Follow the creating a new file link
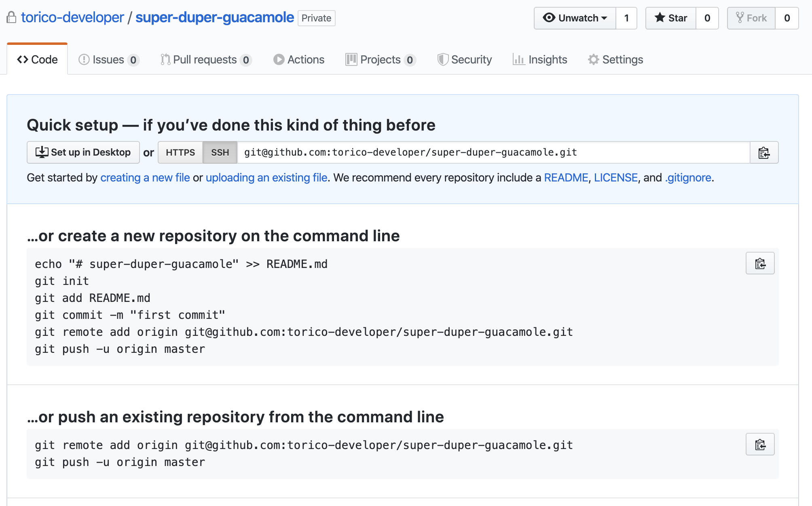Screen dimensions: 812x506 pyautogui.click(x=145, y=177)
